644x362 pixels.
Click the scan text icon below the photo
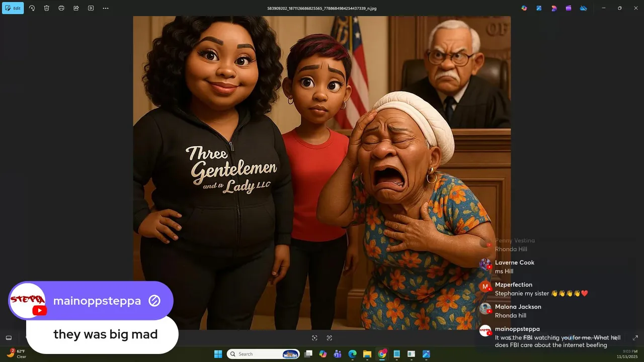pos(330,338)
